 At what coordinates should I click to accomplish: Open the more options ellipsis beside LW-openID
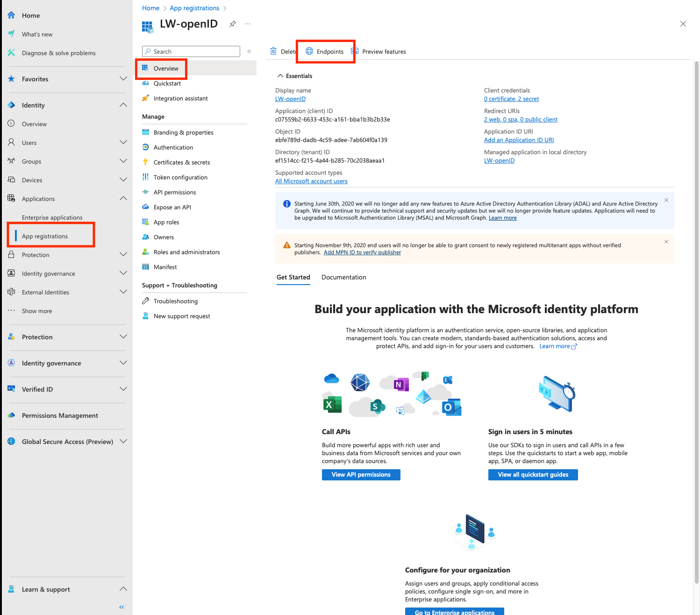[248, 24]
